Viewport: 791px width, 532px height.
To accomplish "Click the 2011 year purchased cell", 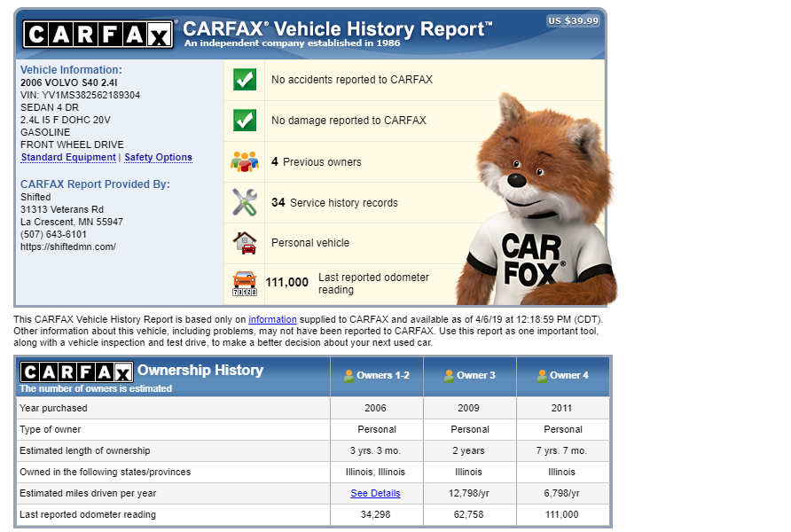I will click(x=561, y=408).
